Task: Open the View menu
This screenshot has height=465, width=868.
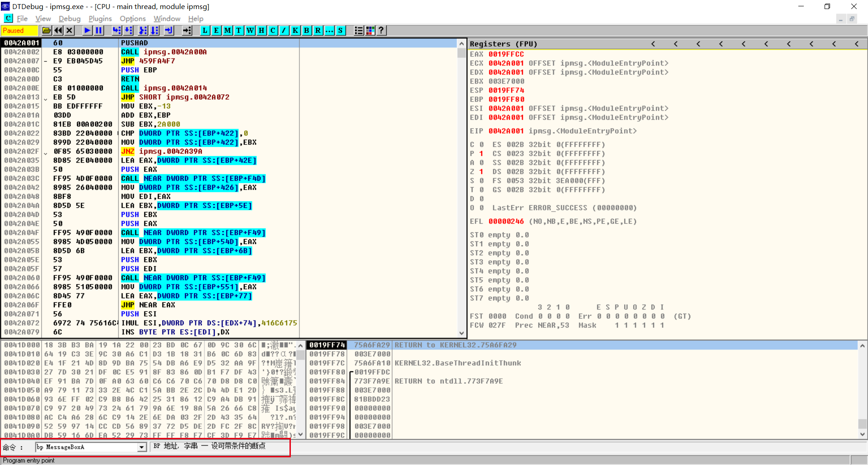Action: tap(43, 19)
